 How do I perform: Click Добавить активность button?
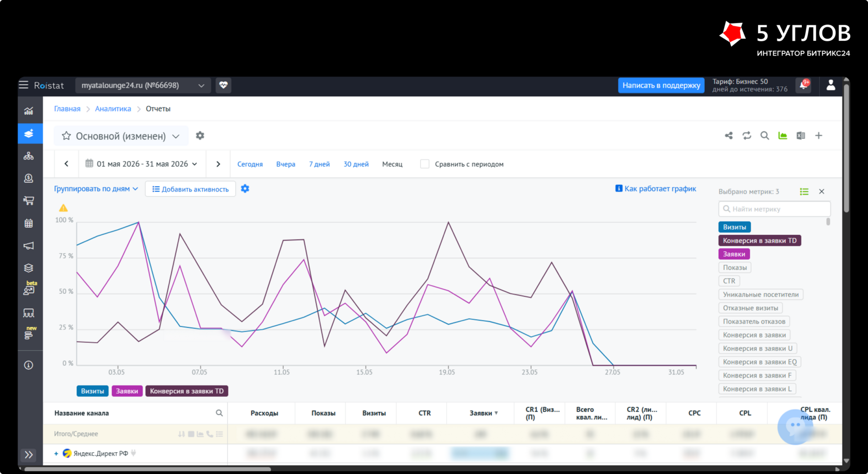pyautogui.click(x=191, y=189)
